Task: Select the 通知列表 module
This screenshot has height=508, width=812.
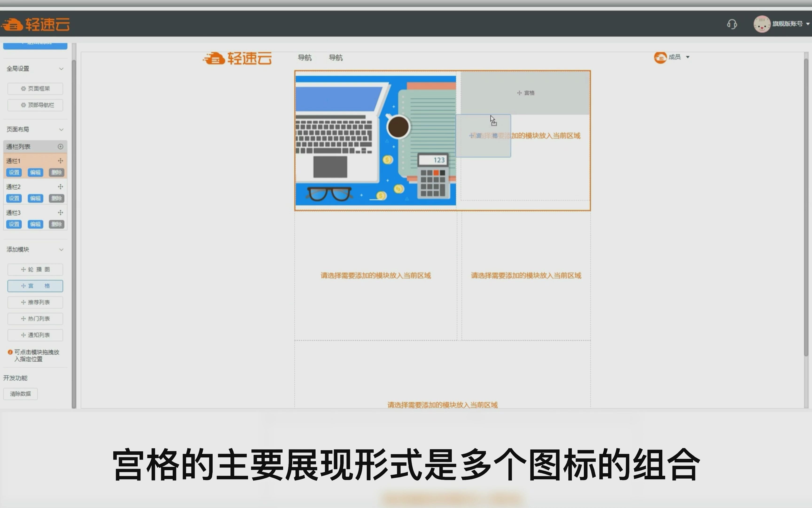Action: click(x=35, y=335)
